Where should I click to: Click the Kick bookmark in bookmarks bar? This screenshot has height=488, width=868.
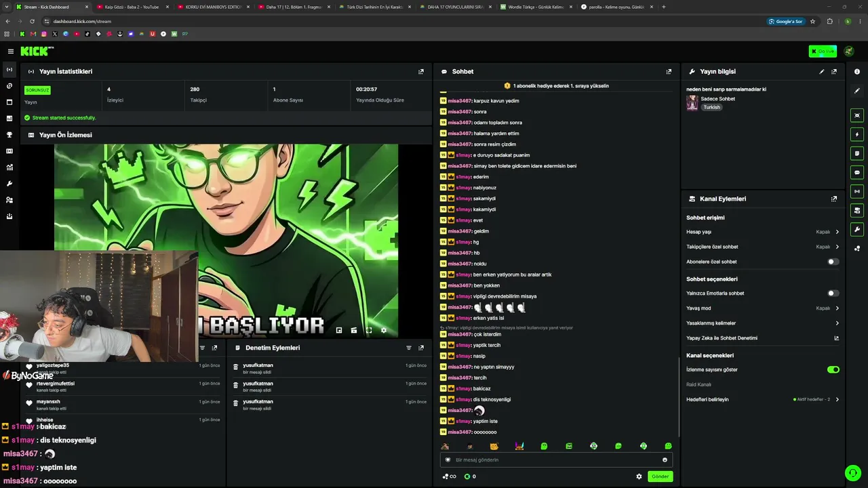[x=22, y=33]
